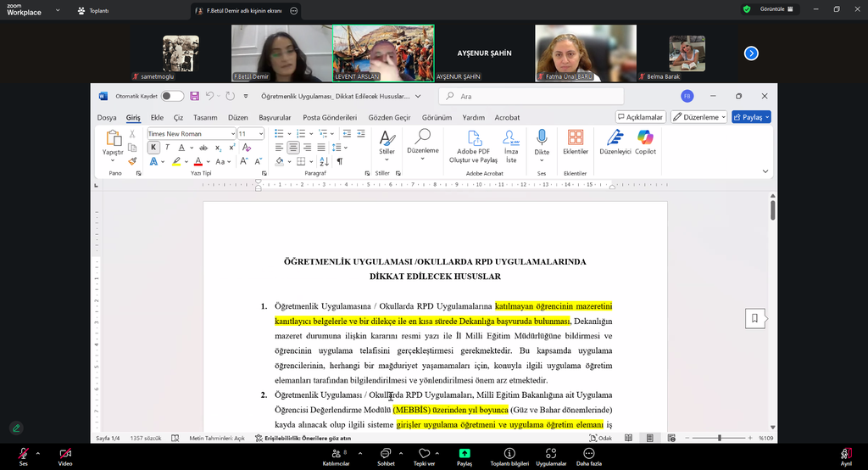The image size is (868, 470).
Task: Click the save icon in title bar
Action: pos(195,96)
